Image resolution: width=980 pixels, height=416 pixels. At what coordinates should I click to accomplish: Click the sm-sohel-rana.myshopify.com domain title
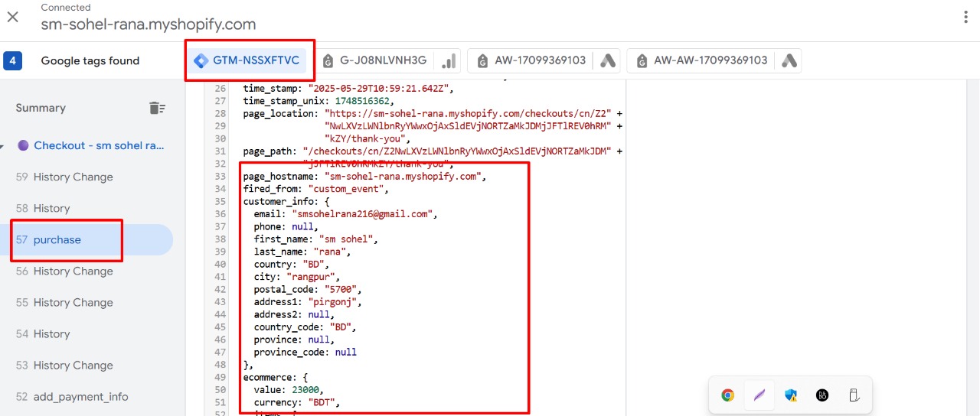point(149,24)
